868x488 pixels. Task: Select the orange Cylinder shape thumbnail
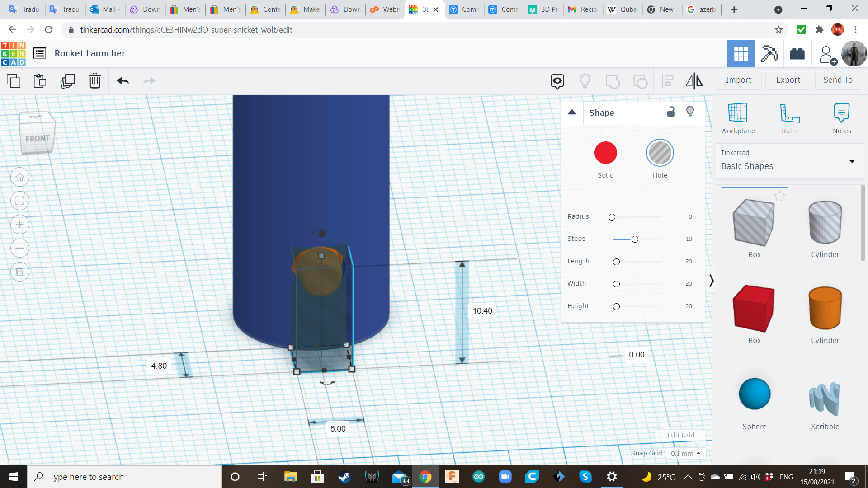coord(825,309)
